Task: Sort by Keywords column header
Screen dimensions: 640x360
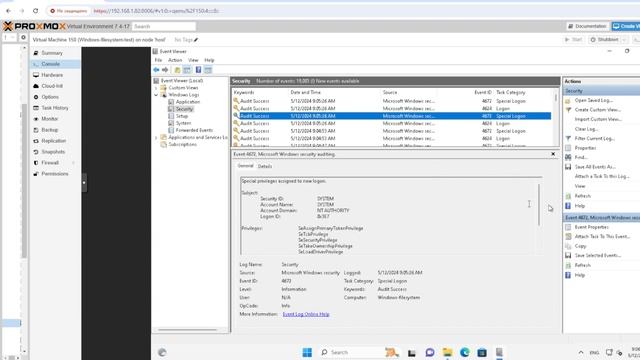Action: click(244, 93)
